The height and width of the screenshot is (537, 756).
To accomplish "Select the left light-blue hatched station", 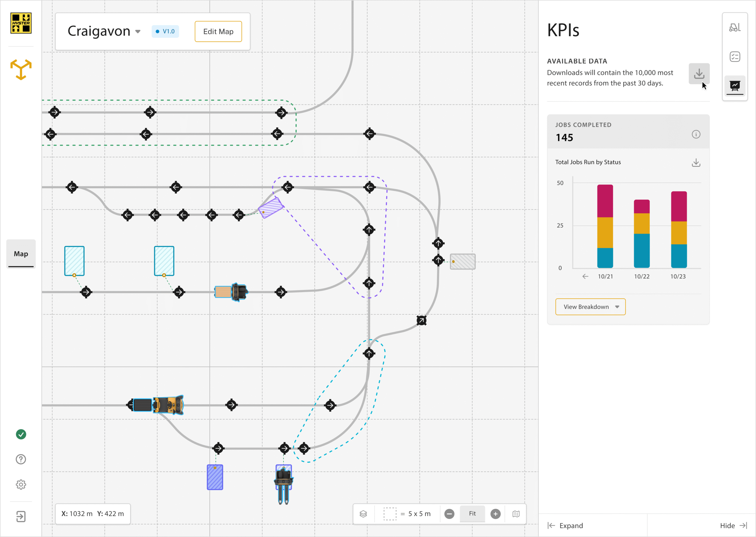I will pos(74,261).
